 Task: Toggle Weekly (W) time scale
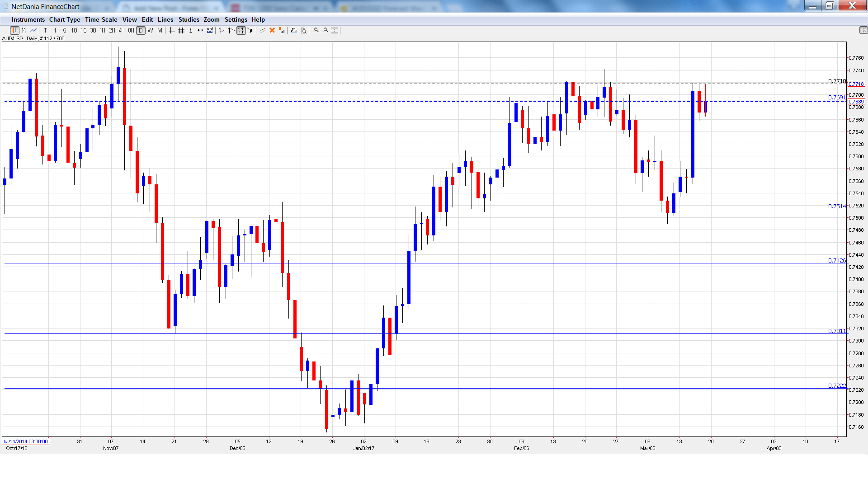[x=150, y=30]
